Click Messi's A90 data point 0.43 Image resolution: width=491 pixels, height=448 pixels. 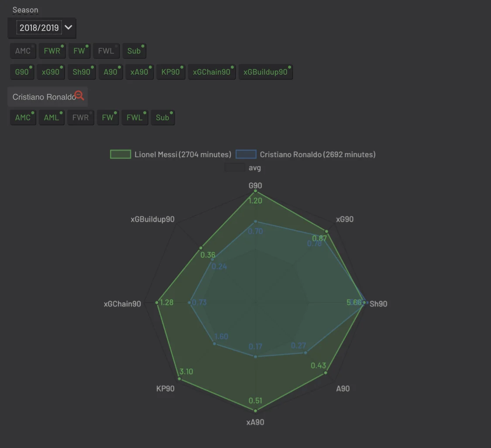click(x=326, y=373)
